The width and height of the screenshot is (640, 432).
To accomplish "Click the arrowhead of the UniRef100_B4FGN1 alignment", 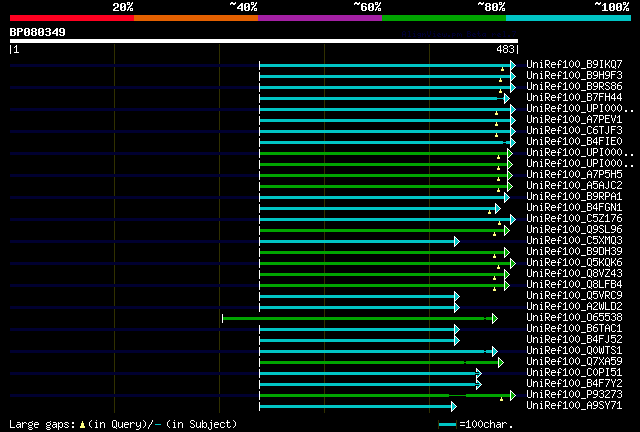I will pyautogui.click(x=498, y=209).
